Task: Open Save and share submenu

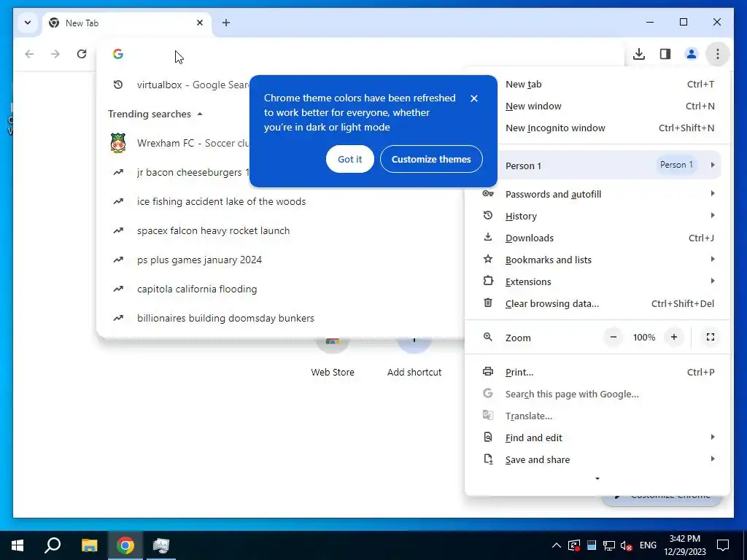Action: click(597, 459)
